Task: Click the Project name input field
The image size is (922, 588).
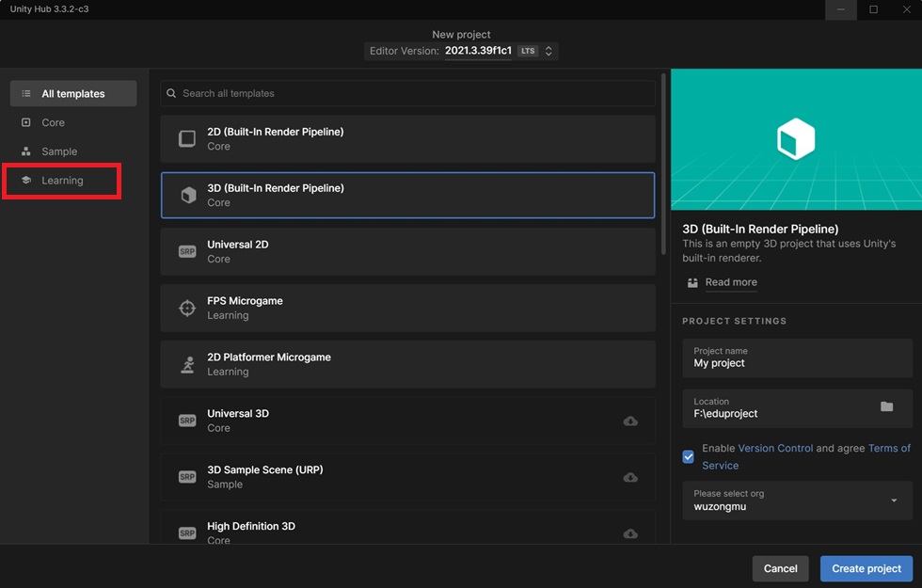Action: click(x=798, y=358)
